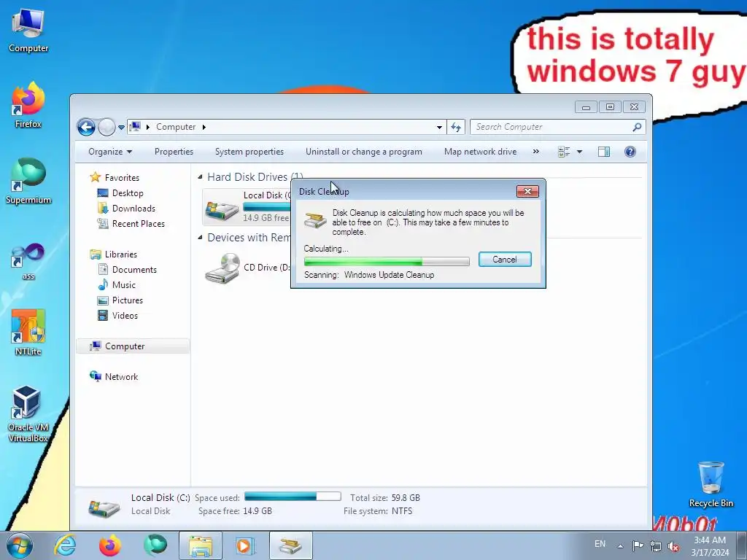Launch Firefox from the desktop shortcut
This screenshot has width=747, height=560.
tap(28, 105)
